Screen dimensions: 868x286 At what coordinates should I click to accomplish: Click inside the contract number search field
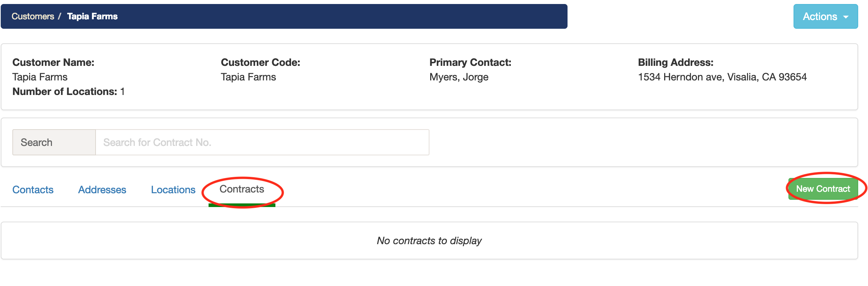click(x=262, y=142)
